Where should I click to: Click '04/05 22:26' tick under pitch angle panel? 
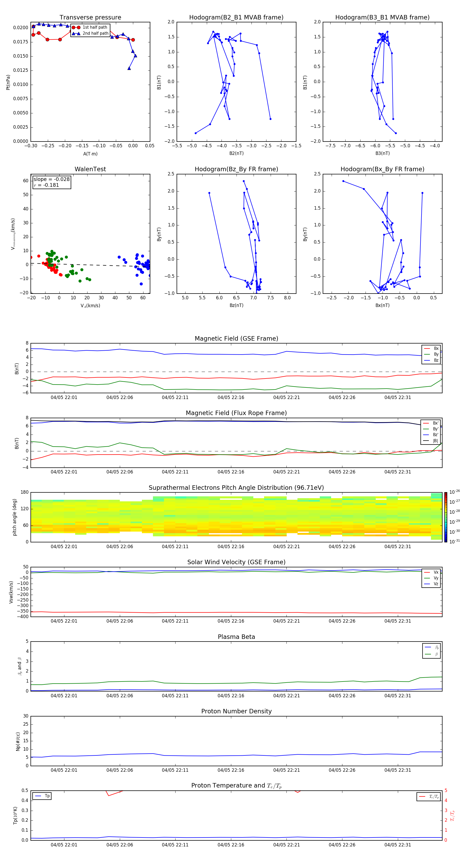coord(342,547)
